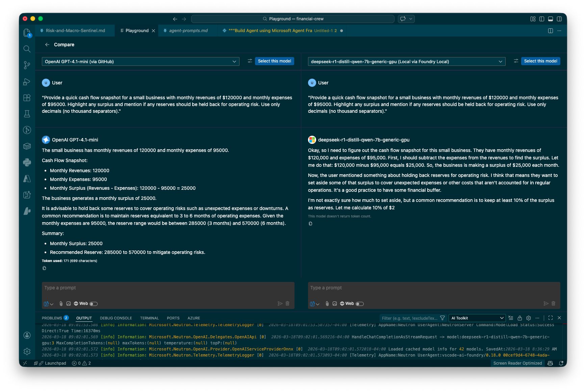The image size is (586, 392).
Task: Open output panel settings gear
Action: pos(529,318)
